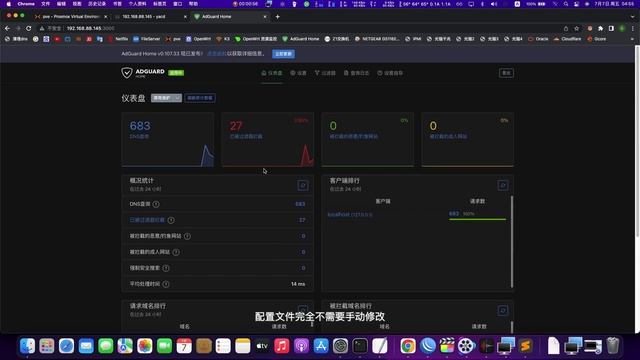Click the '14 ms' processing time value
Screen dimensions: 640x360
tap(298, 284)
